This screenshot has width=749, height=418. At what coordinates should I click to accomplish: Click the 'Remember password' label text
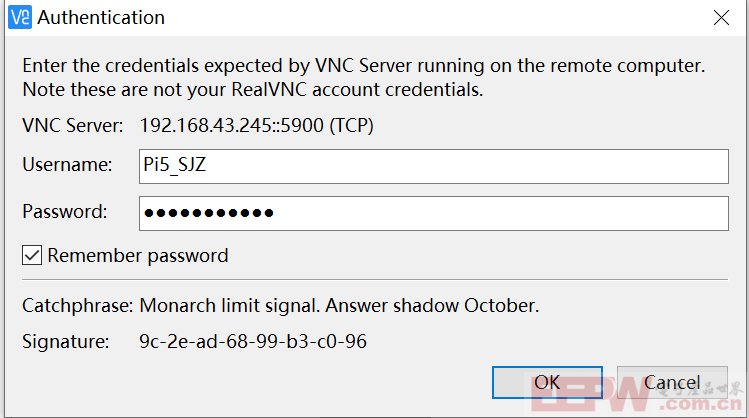pos(138,256)
